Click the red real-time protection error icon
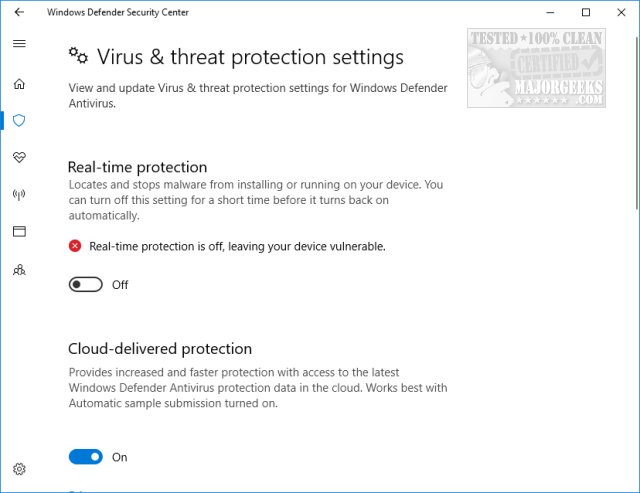 pyautogui.click(x=75, y=246)
